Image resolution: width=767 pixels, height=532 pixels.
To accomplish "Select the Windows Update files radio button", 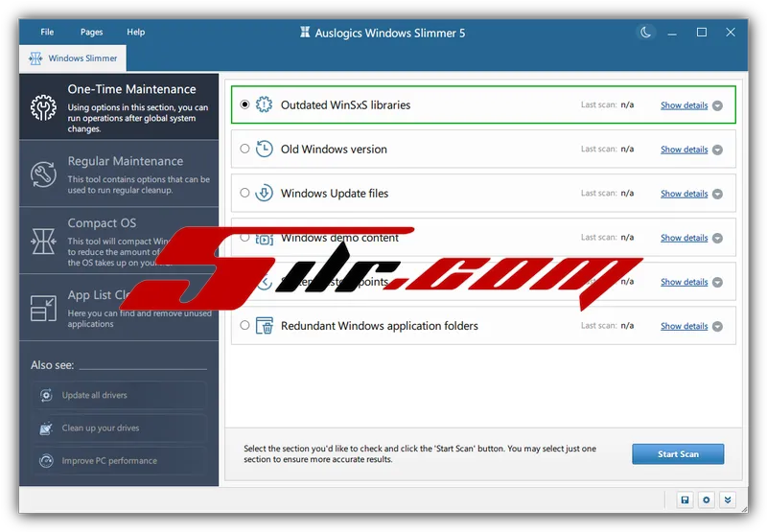I will click(x=244, y=193).
